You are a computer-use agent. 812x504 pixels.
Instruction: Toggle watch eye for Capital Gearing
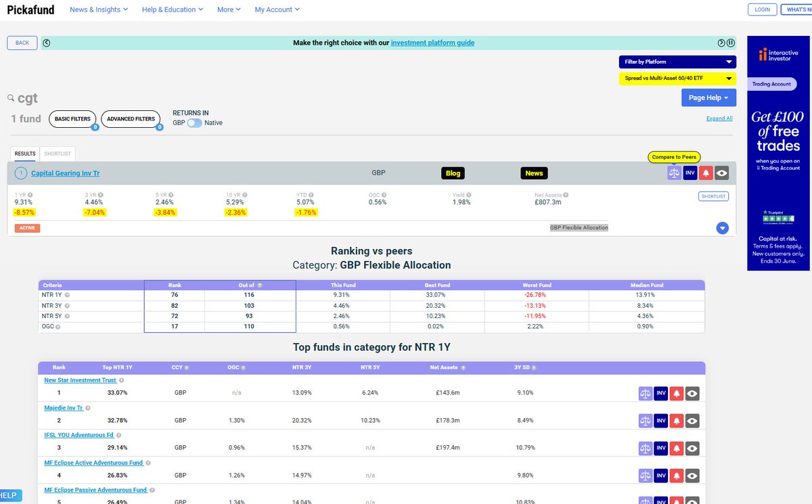pos(723,173)
